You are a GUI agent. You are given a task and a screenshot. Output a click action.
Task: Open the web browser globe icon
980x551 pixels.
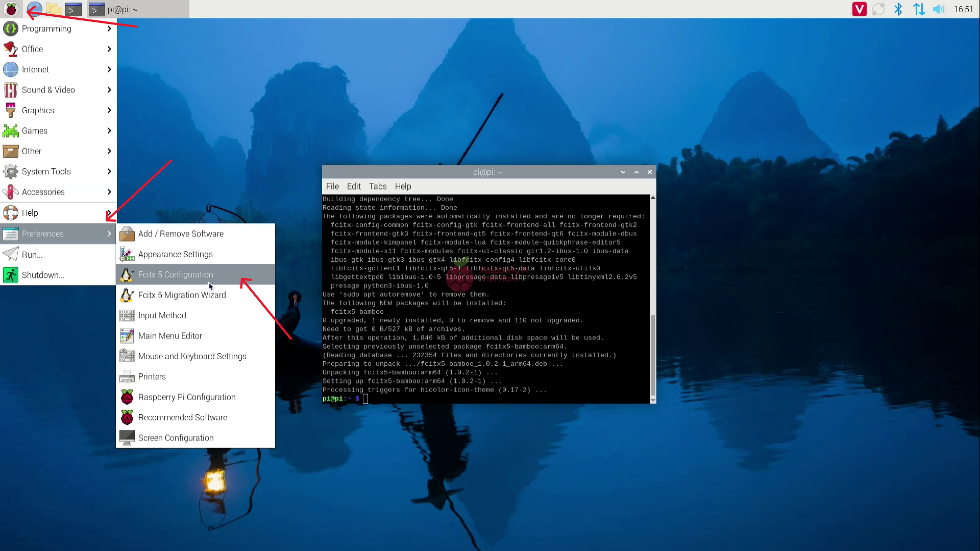tap(34, 9)
